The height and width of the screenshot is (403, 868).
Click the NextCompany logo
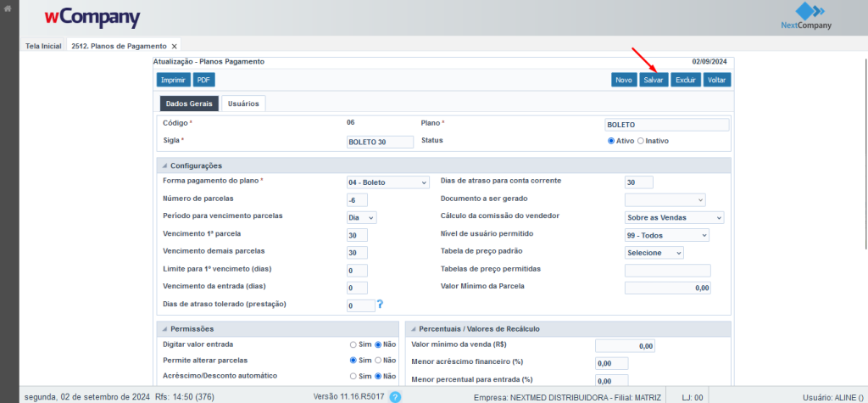coord(806,17)
